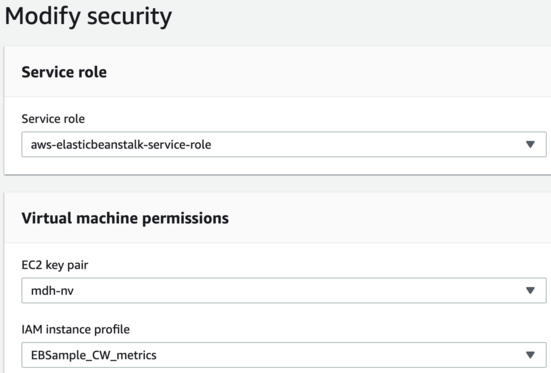Open the Service role dropdown
Viewport: 551px width, 373px height.
(284, 144)
